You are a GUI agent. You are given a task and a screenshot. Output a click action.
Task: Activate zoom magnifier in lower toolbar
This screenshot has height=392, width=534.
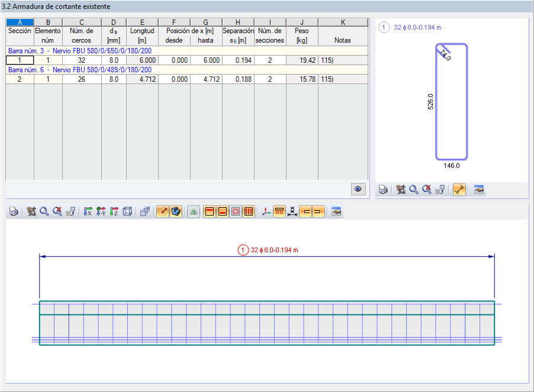pyautogui.click(x=44, y=211)
